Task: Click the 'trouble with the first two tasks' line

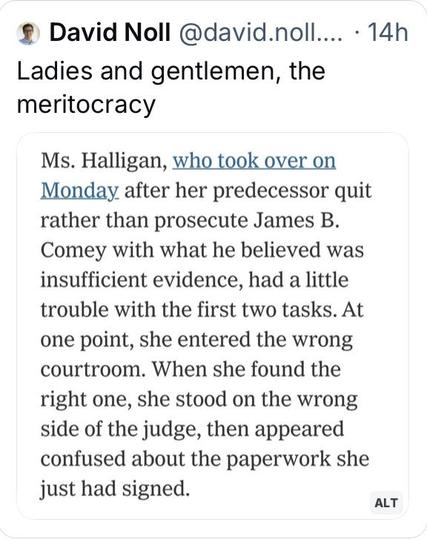Action: pos(202,310)
